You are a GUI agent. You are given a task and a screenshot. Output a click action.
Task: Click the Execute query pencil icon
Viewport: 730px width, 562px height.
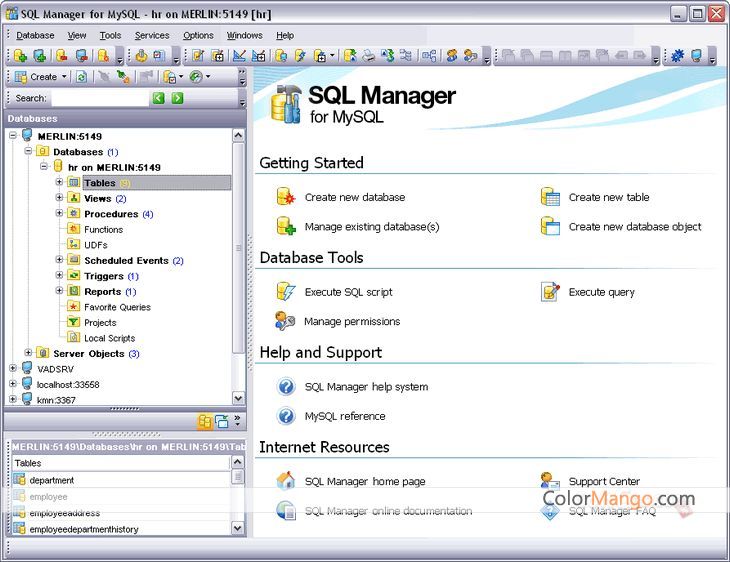pyautogui.click(x=550, y=292)
